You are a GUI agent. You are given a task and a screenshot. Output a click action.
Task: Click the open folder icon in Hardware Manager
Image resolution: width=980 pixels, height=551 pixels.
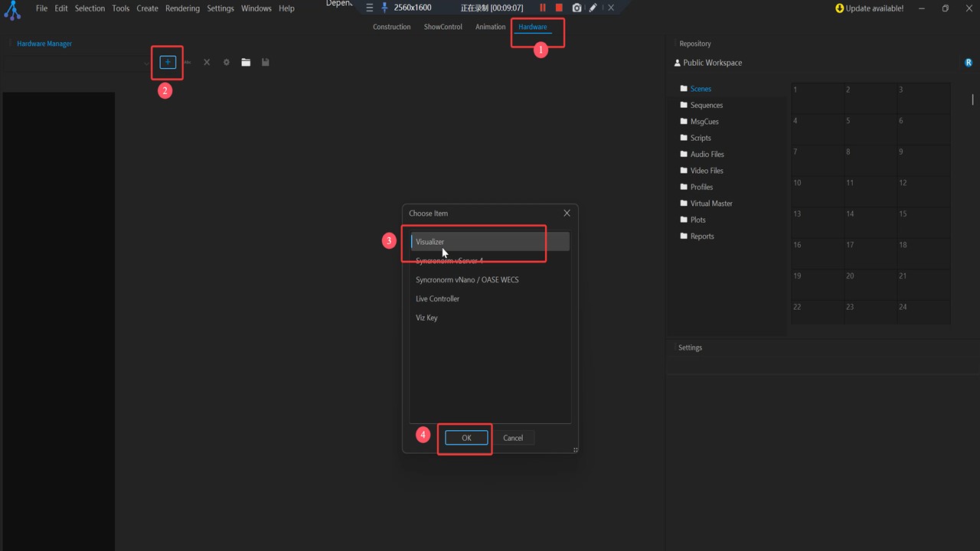click(246, 62)
